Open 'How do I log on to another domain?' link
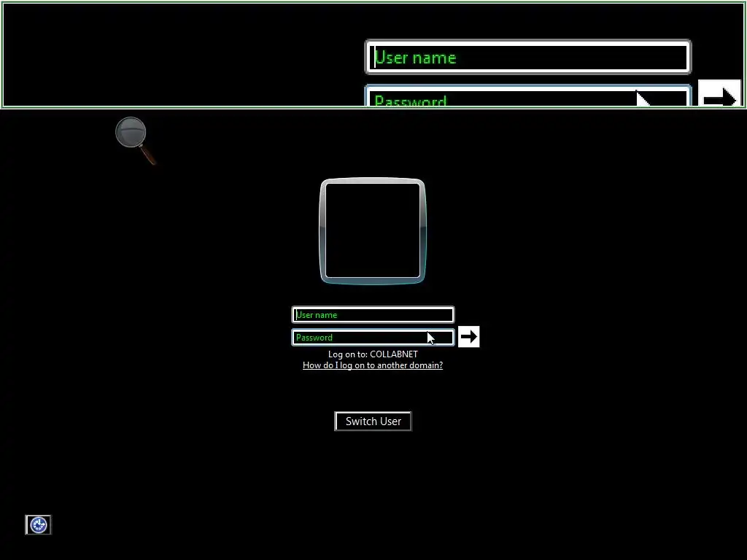This screenshot has height=560, width=747. tap(373, 365)
